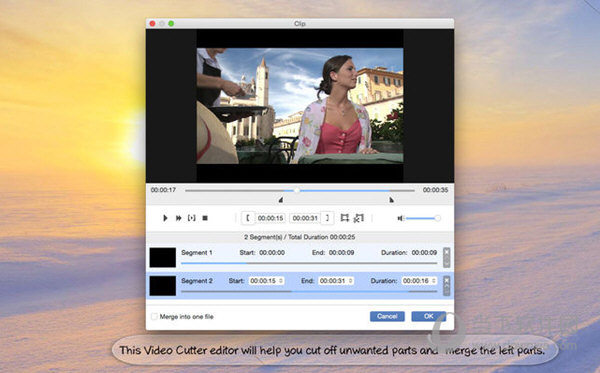Click the playhead knob on the timeline

(297, 190)
